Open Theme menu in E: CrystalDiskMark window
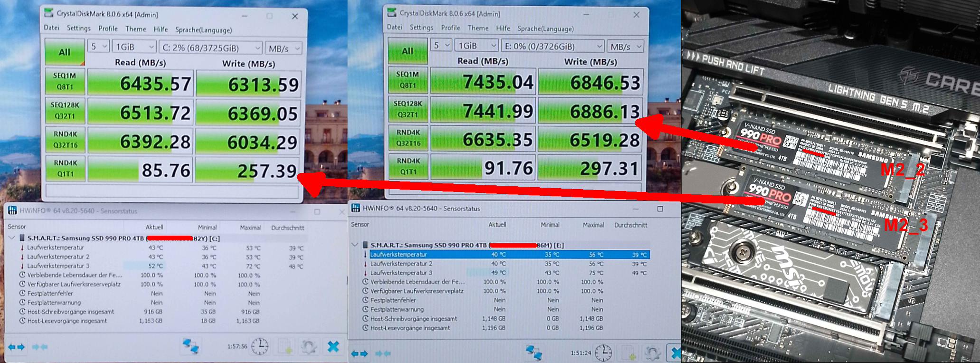The image size is (980, 363). coord(478,28)
